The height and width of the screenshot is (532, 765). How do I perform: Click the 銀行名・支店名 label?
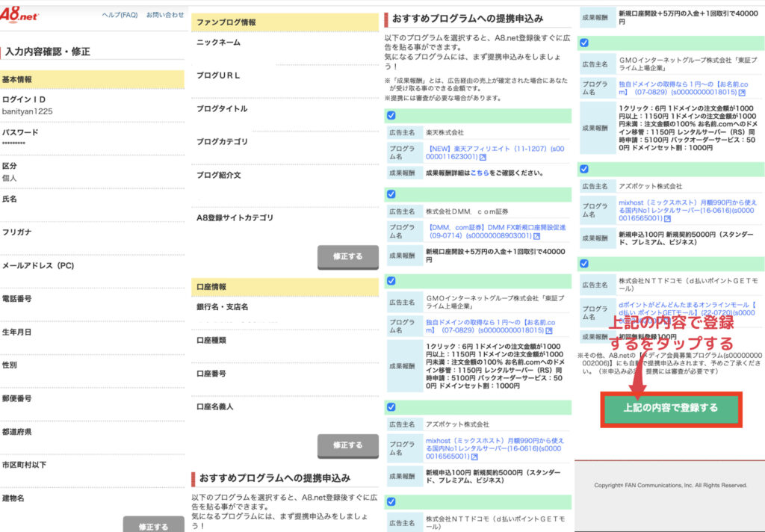pos(222,307)
